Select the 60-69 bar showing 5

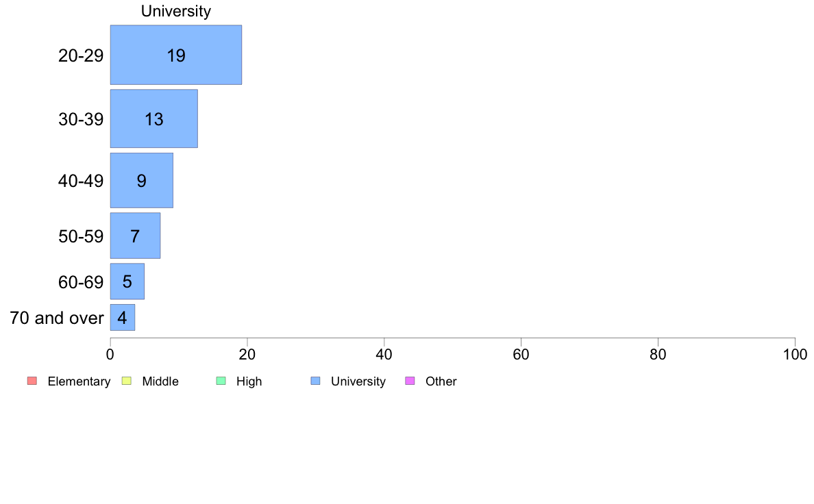tap(127, 281)
